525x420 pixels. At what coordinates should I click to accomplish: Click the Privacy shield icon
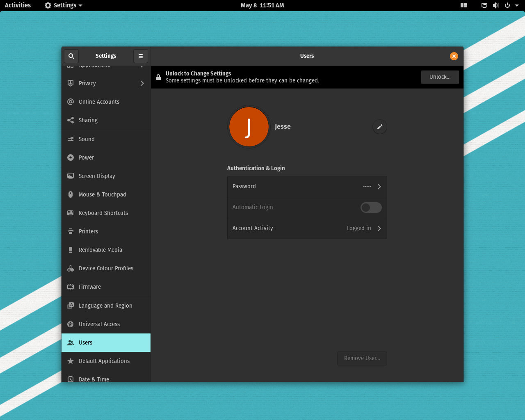coord(71,83)
